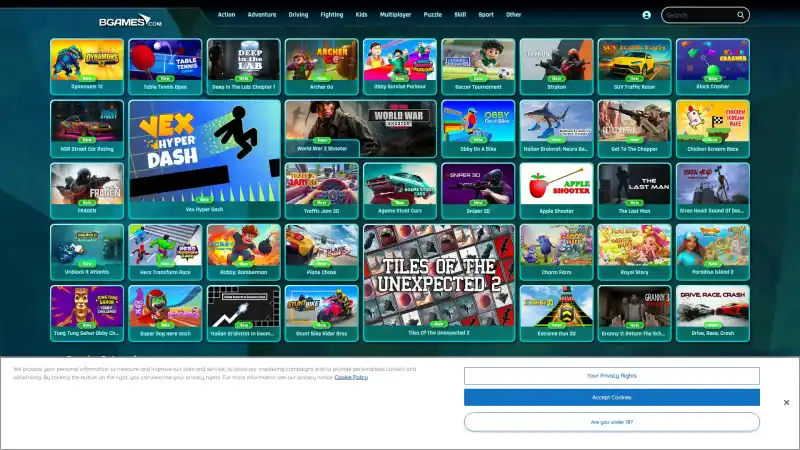Launch the Apple Shooter game
800x450 pixels.
[556, 185]
